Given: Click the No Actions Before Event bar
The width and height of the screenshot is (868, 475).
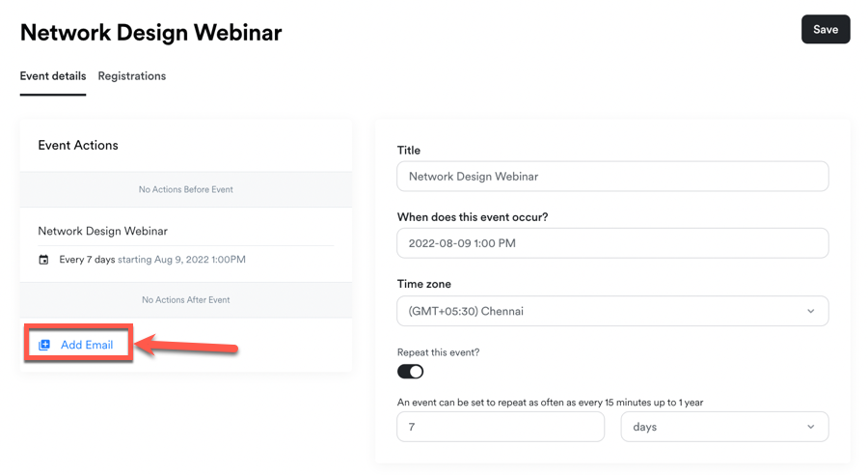Looking at the screenshot, I should (185, 190).
